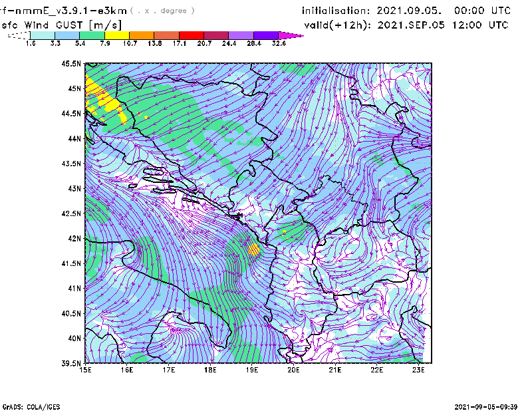Click the '22E' longitude label
Screen dimensions: 532x411
point(376,370)
